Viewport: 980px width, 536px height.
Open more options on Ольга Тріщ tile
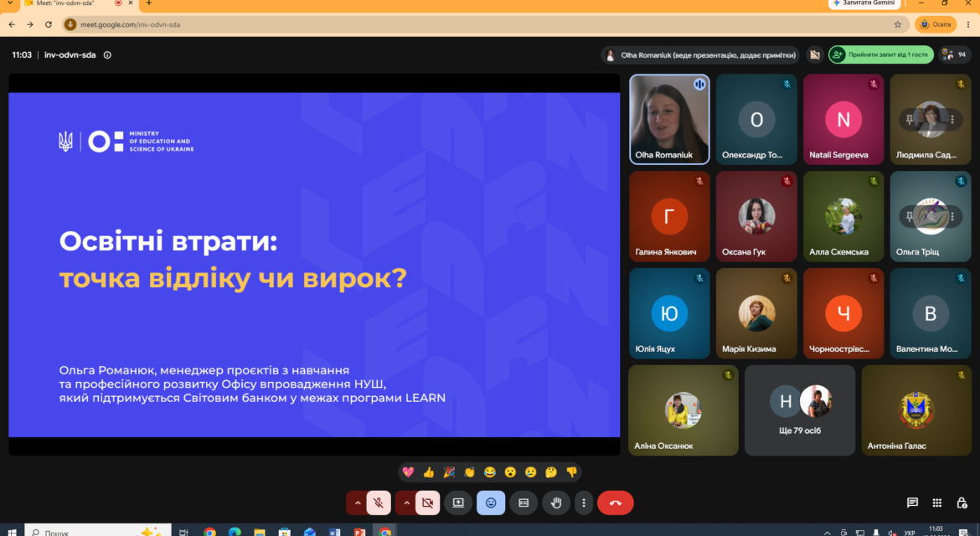click(952, 216)
